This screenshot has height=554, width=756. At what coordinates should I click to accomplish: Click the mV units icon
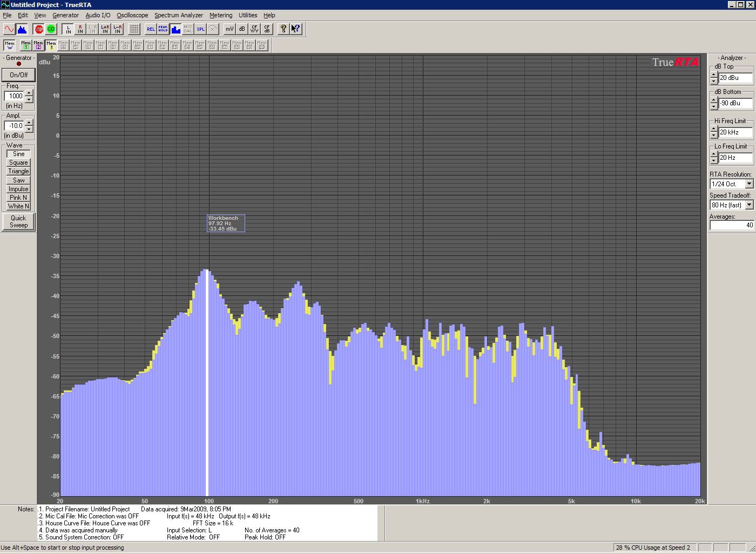(230, 29)
